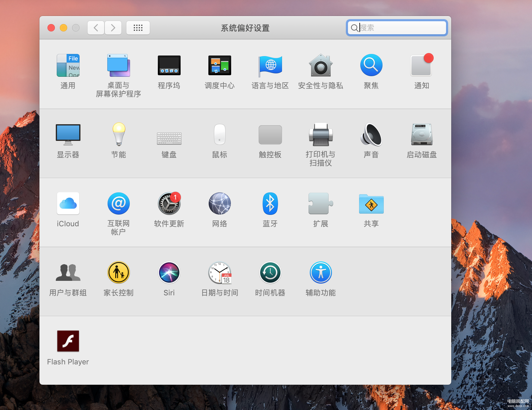The width and height of the screenshot is (532, 410).
Task: Open the 显示器 (Displays) icon
Action: pos(68,134)
